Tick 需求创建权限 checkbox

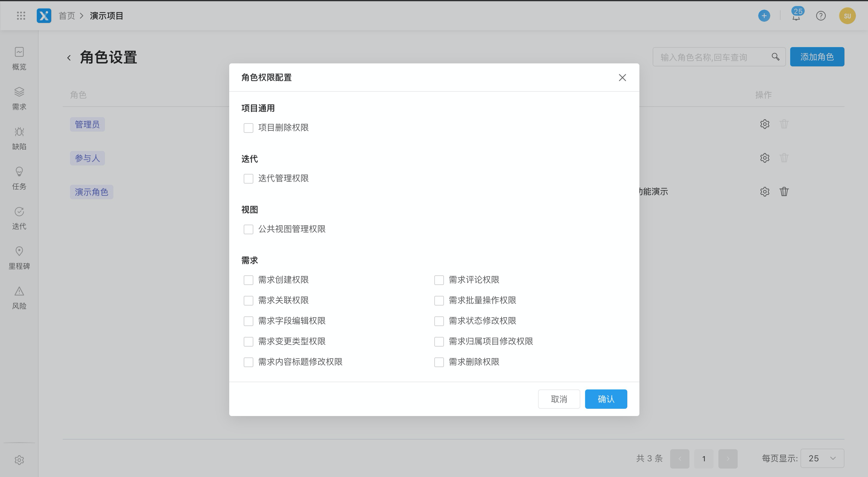pyautogui.click(x=248, y=280)
